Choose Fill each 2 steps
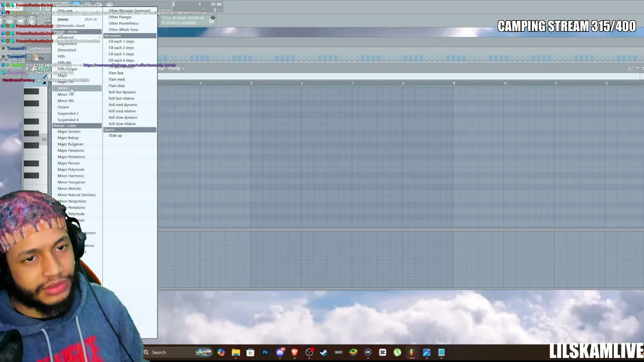The height and width of the screenshot is (362, 644). pos(130,48)
